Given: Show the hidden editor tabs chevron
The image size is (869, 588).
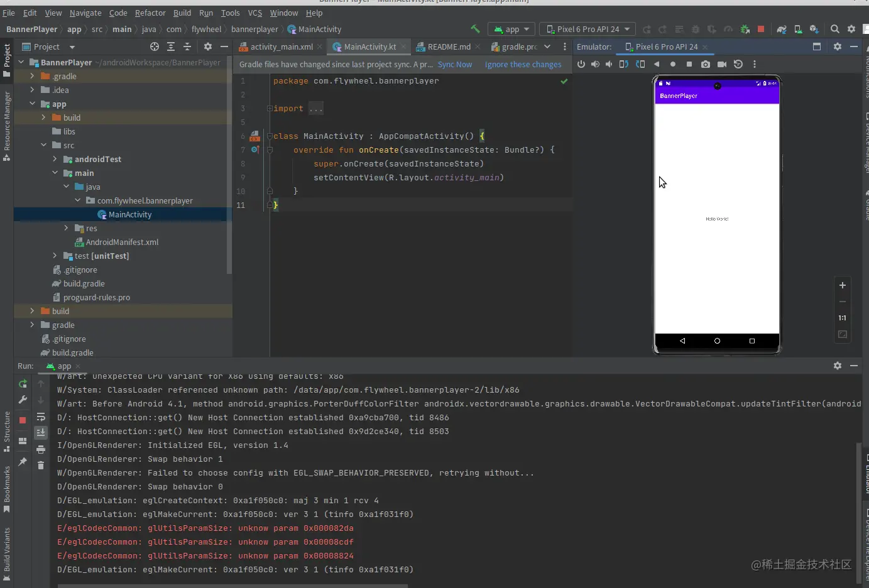Looking at the screenshot, I should [x=547, y=46].
